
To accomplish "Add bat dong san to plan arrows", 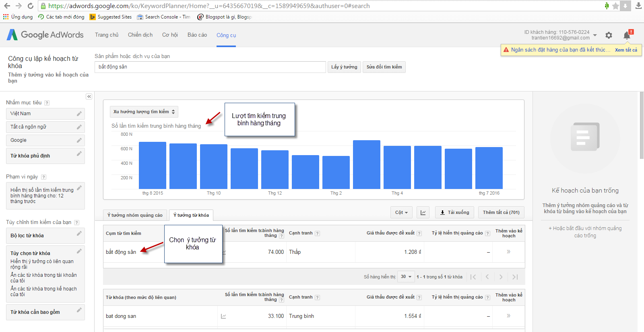I will [508, 316].
